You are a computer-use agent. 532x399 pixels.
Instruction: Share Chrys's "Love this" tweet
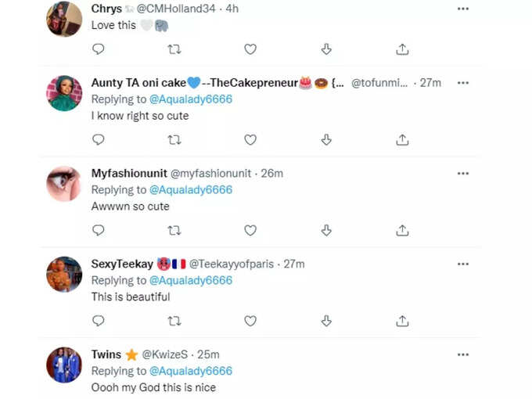pos(402,49)
